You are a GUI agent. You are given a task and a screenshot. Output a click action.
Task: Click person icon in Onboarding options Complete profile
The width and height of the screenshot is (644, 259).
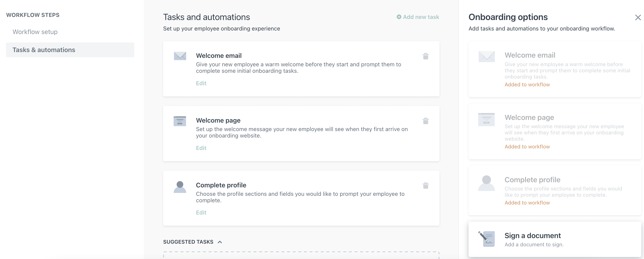pos(486,183)
